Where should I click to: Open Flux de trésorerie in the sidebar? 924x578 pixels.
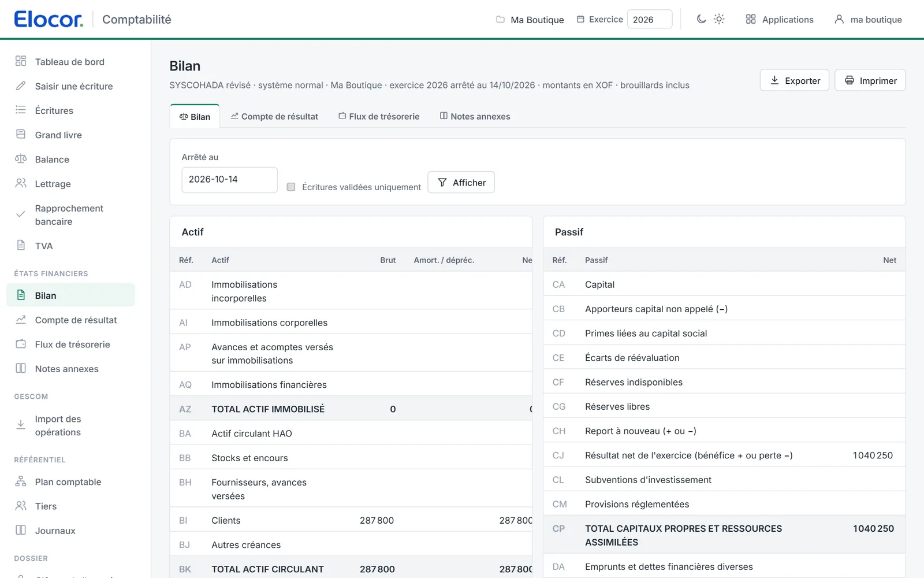coord(70,344)
